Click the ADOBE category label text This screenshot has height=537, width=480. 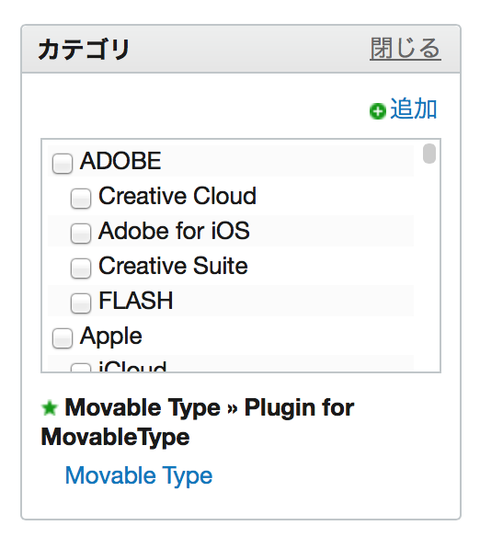click(x=121, y=161)
